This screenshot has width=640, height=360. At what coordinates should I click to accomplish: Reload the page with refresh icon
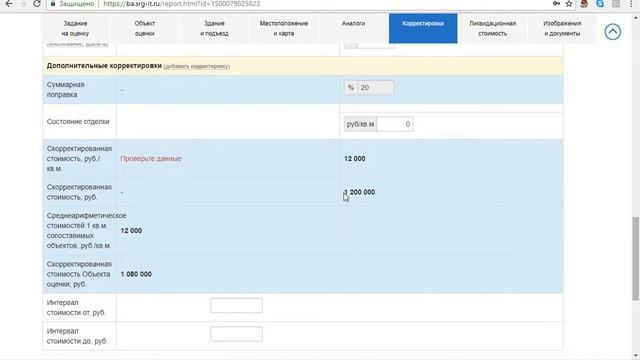37,4
